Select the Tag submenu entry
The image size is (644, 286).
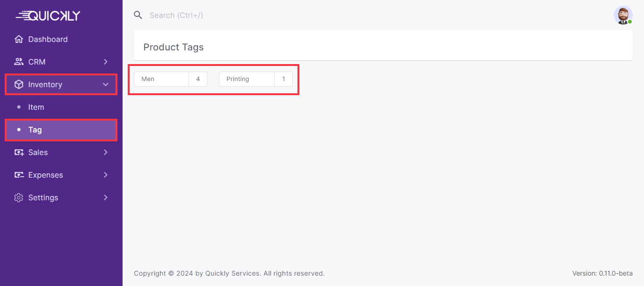[35, 130]
